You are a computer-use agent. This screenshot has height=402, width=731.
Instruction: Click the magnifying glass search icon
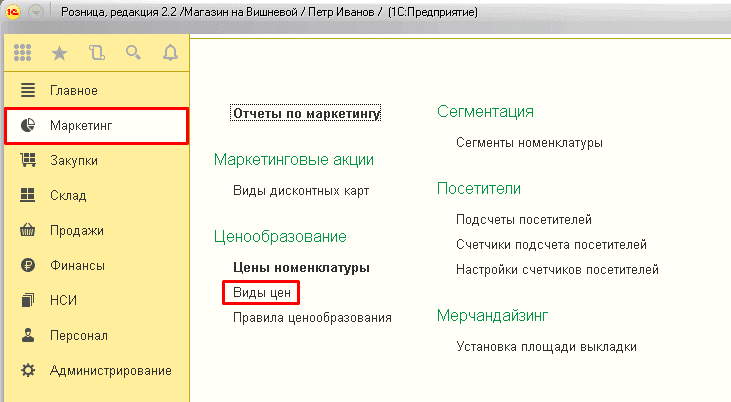click(133, 53)
